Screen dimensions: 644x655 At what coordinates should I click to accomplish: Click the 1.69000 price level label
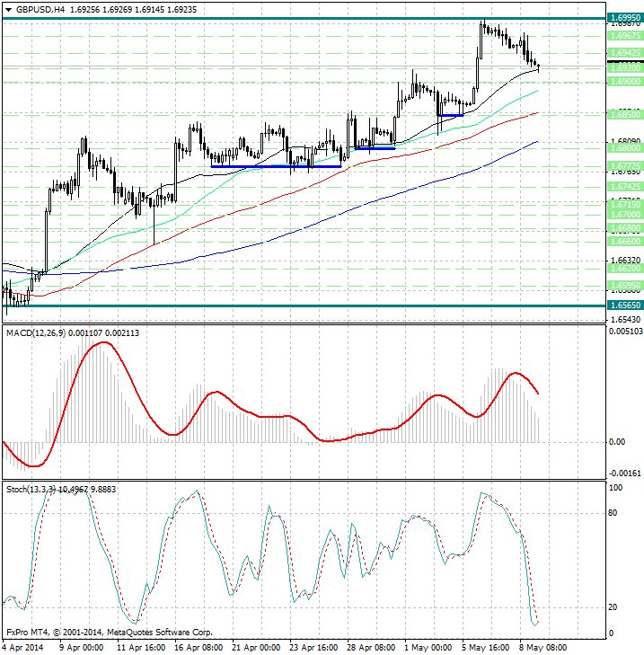(x=625, y=82)
